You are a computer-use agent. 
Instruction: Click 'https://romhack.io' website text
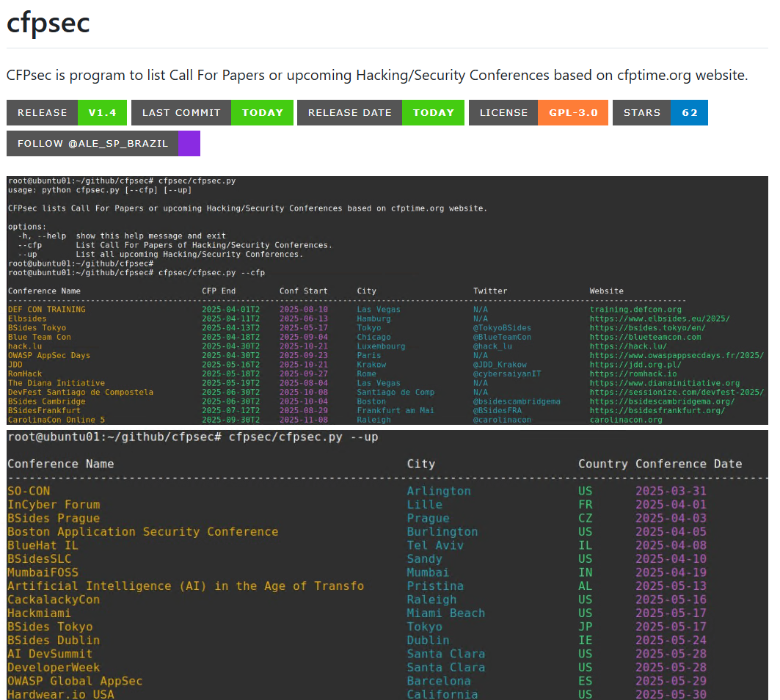[633, 373]
